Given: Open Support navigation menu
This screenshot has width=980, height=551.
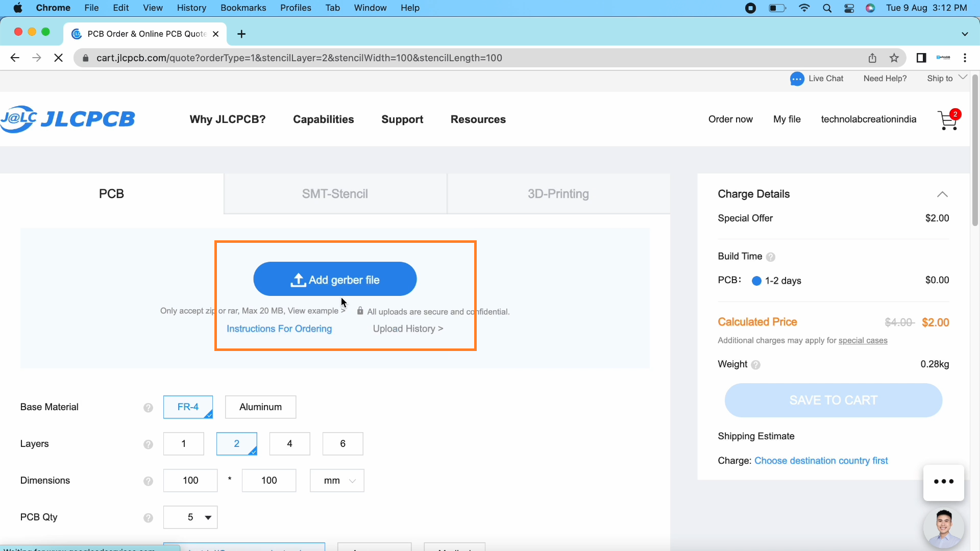Looking at the screenshot, I should 402,119.
